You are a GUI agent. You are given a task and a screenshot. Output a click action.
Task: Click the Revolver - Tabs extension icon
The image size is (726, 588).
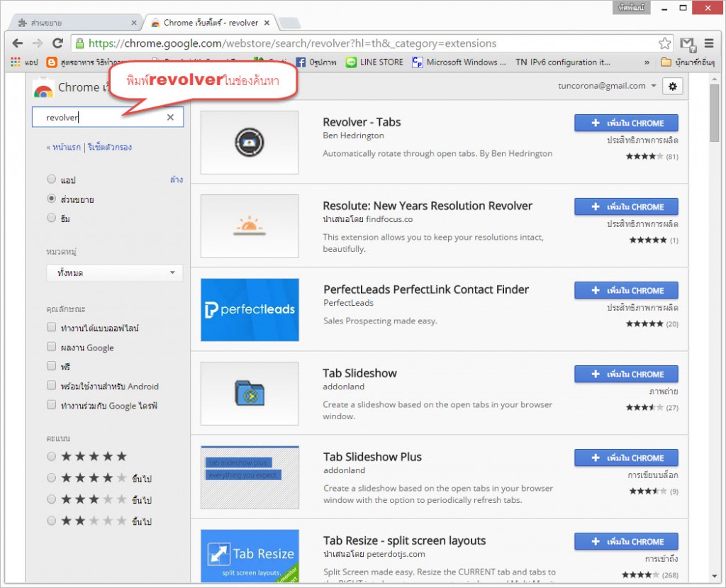(250, 143)
